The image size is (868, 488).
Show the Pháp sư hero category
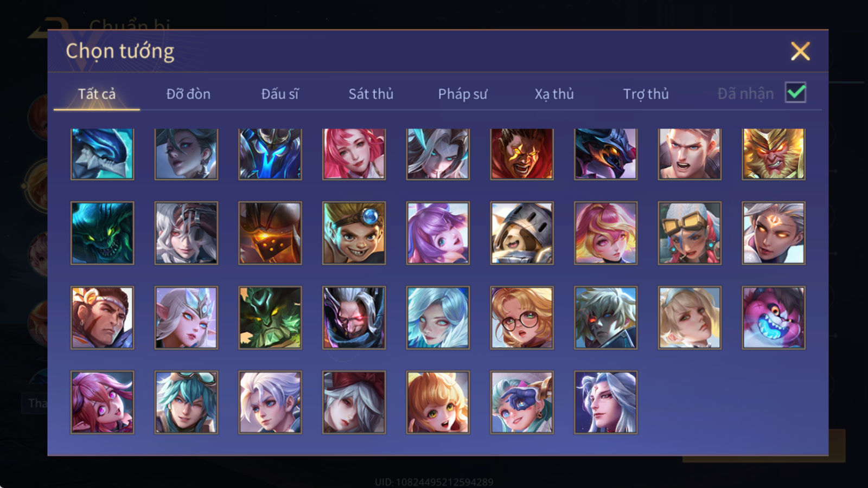(x=463, y=94)
